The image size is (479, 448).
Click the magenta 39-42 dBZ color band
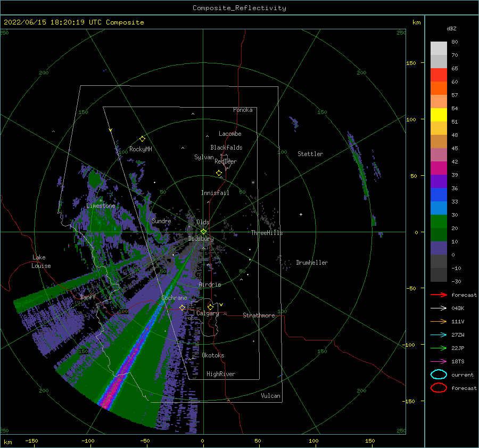439,168
